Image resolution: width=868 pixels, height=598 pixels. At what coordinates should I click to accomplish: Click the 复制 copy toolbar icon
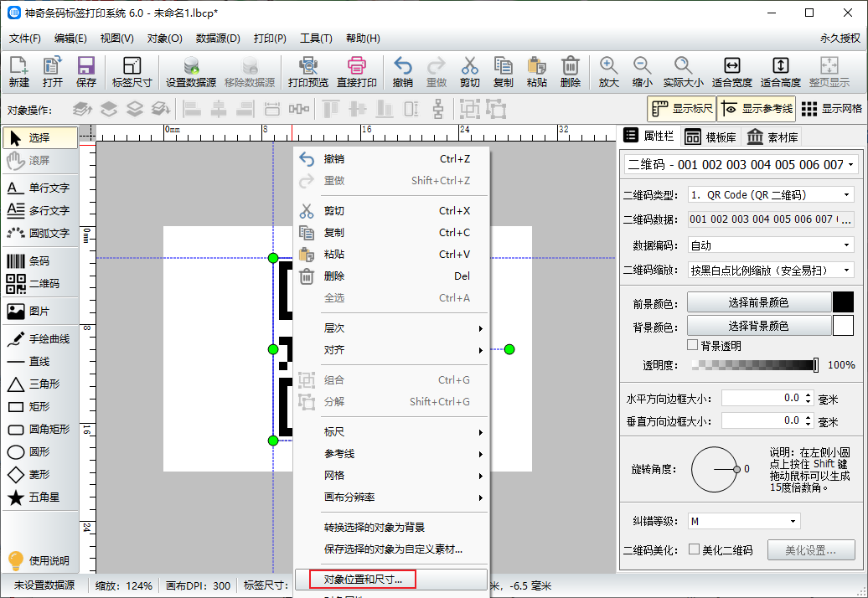pyautogui.click(x=504, y=72)
